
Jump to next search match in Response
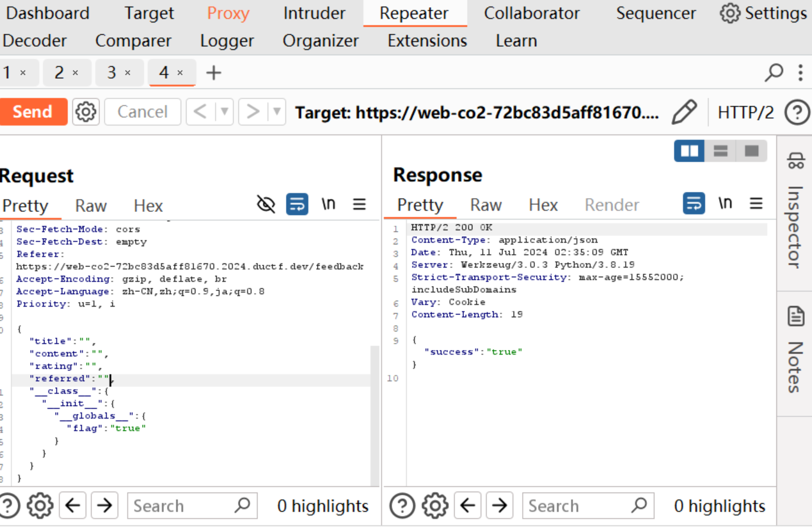500,505
